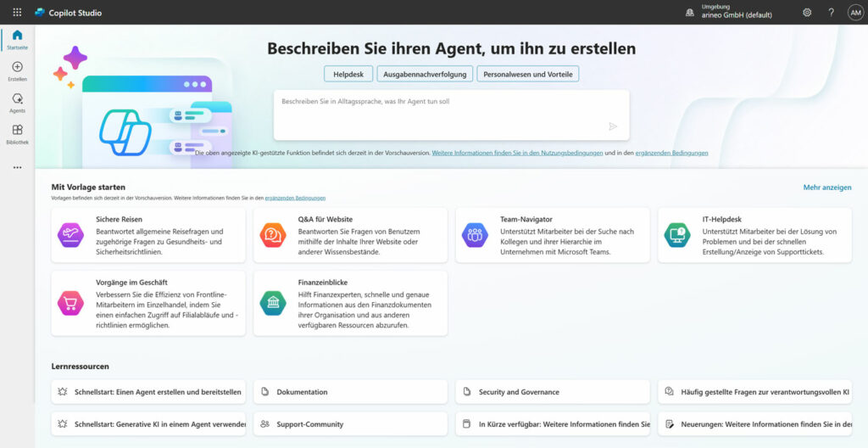Viewport: 868px width, 448px height.
Task: Click the Finanzeinblicke bank icon
Action: point(273,303)
